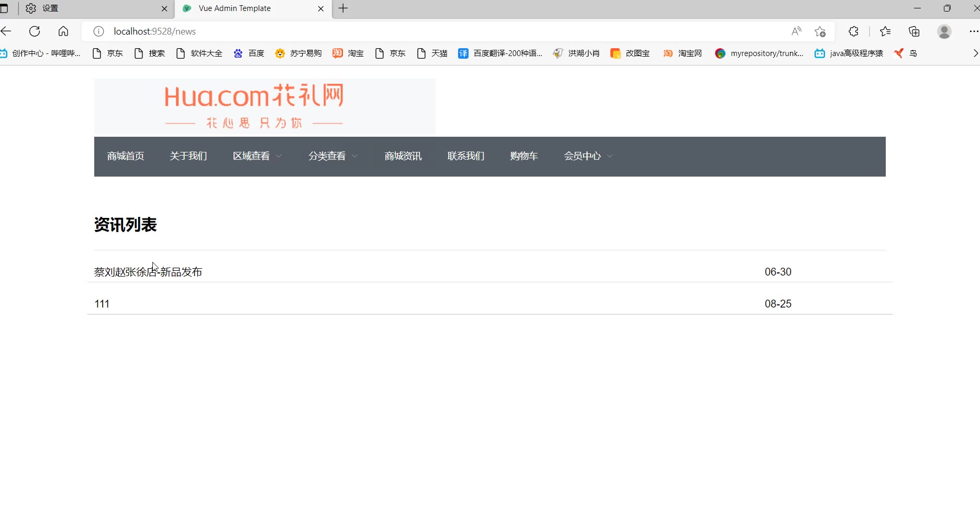Click the date 06-30
This screenshot has width=980, height=505.
pyautogui.click(x=778, y=272)
